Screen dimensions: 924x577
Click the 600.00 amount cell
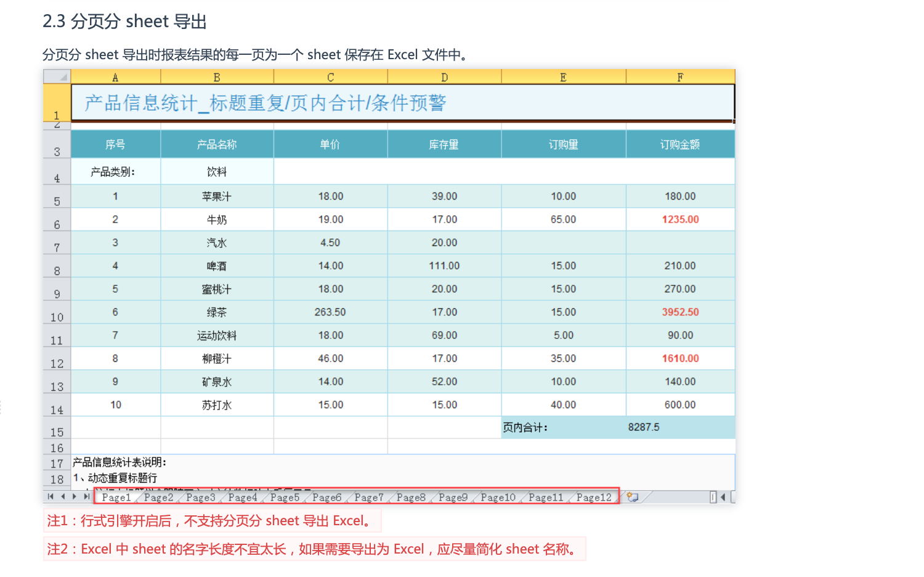680,405
